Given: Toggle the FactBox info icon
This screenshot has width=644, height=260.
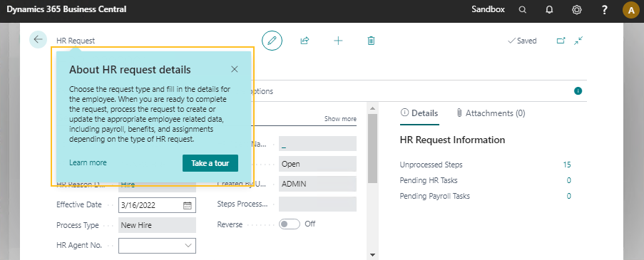Looking at the screenshot, I should pyautogui.click(x=578, y=91).
